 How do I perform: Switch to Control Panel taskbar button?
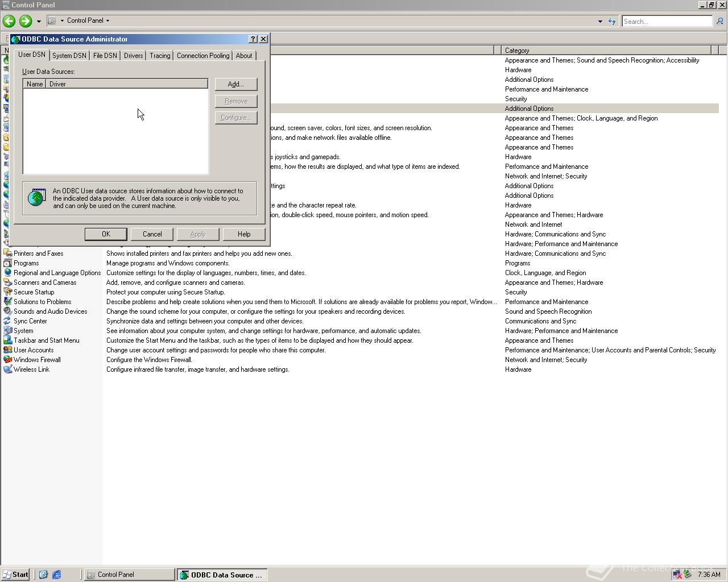[x=130, y=575]
